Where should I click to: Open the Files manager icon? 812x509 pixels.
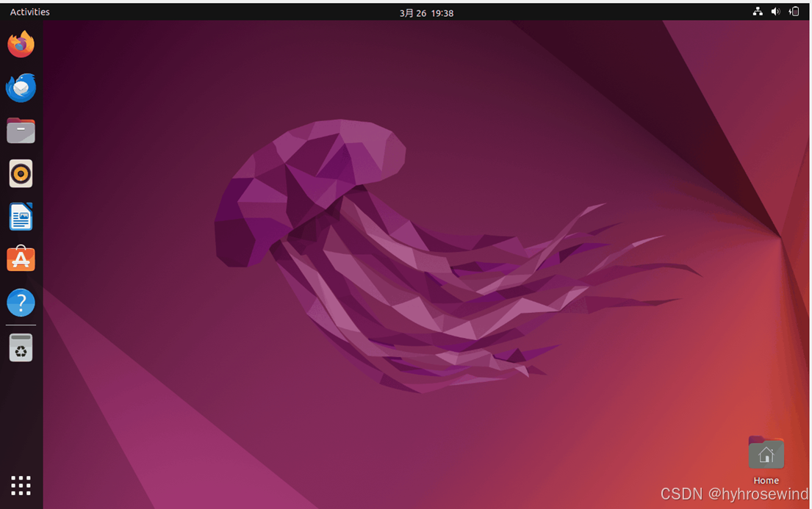tap(21, 131)
